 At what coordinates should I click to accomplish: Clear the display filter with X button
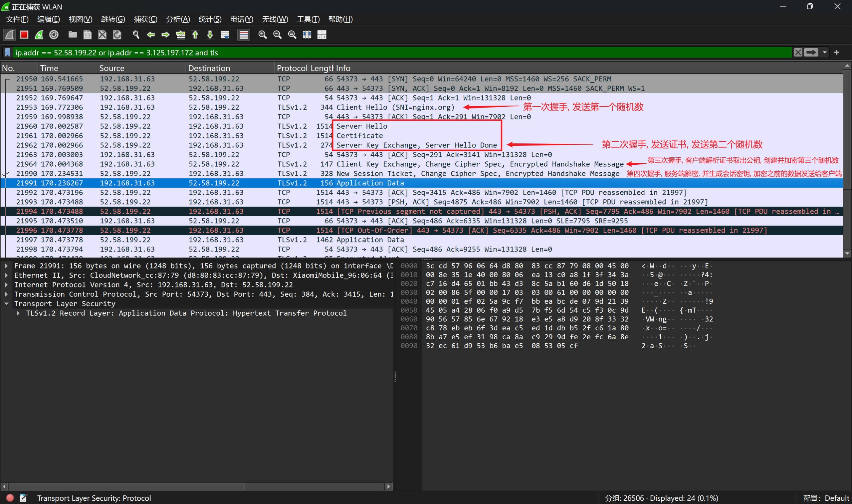pyautogui.click(x=798, y=52)
